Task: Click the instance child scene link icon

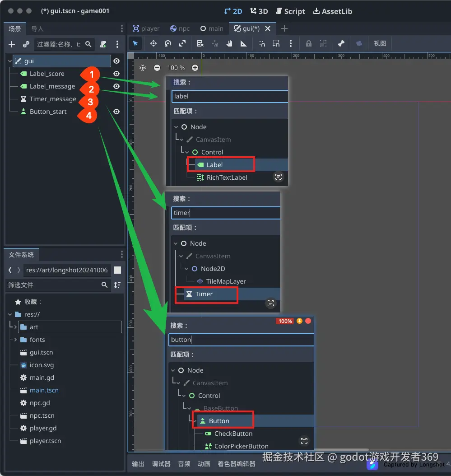Action: pyautogui.click(x=26, y=44)
